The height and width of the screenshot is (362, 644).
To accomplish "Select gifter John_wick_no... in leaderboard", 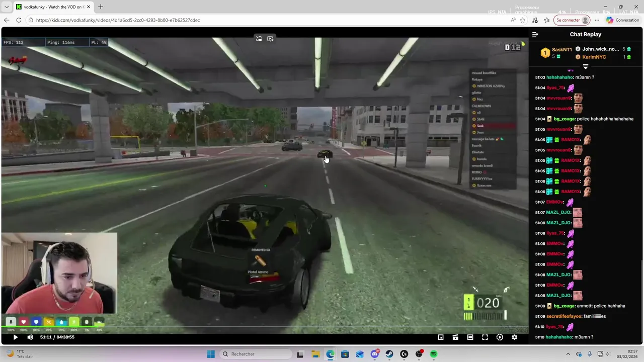I will coord(601,49).
